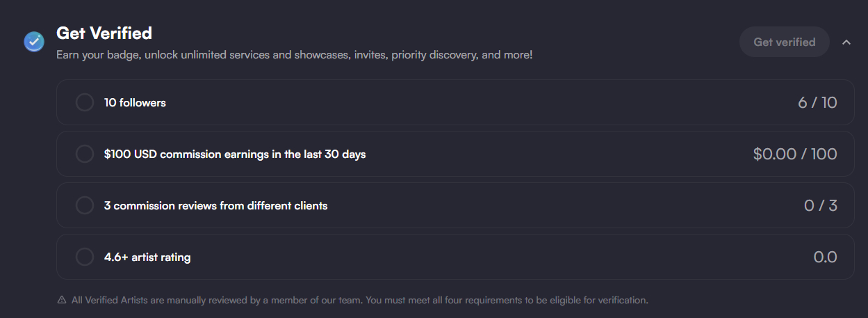
Task: Click the 3 commission reviews requirement label
Action: [215, 205]
